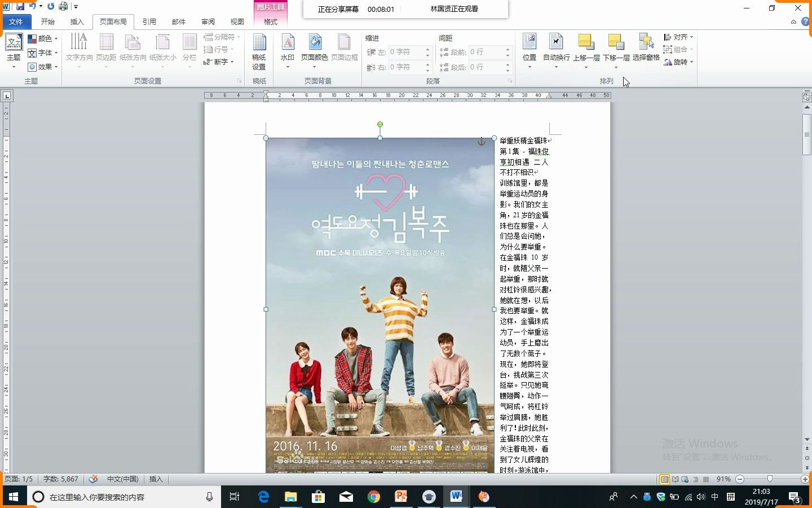This screenshot has height=508, width=812.
Task: Click the 页面边框 page borders icon
Action: coord(344,42)
